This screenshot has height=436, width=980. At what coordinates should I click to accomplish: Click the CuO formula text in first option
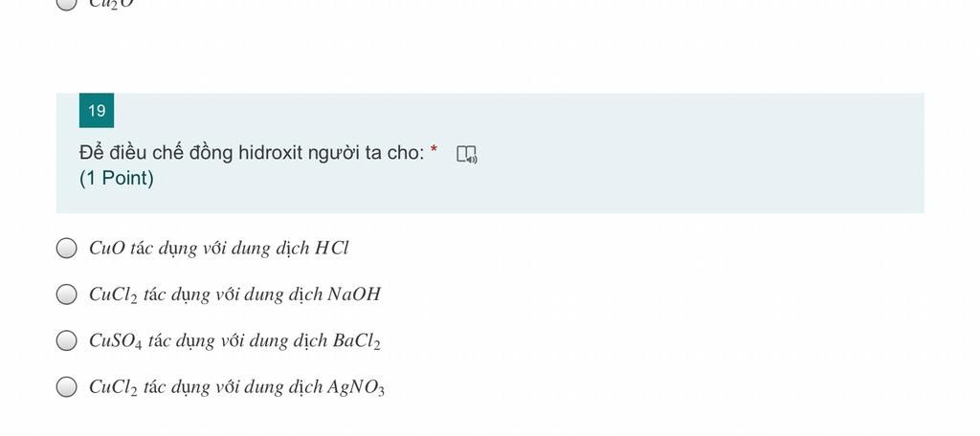107,249
